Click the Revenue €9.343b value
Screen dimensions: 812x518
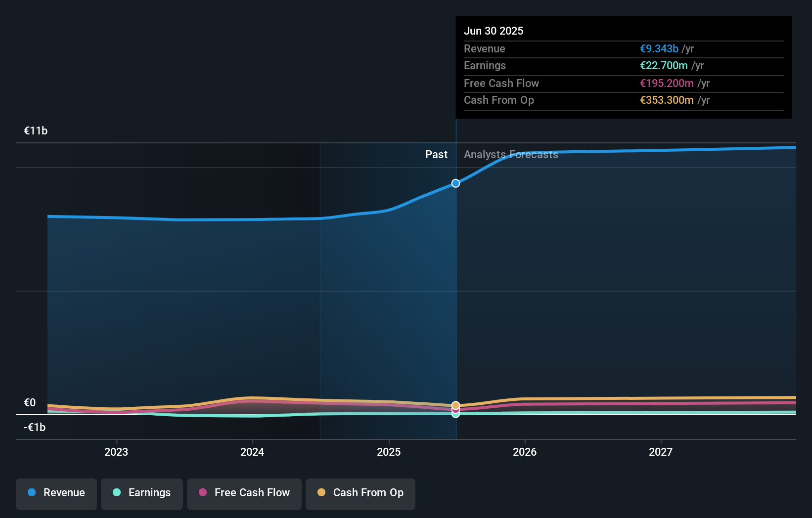(659, 48)
